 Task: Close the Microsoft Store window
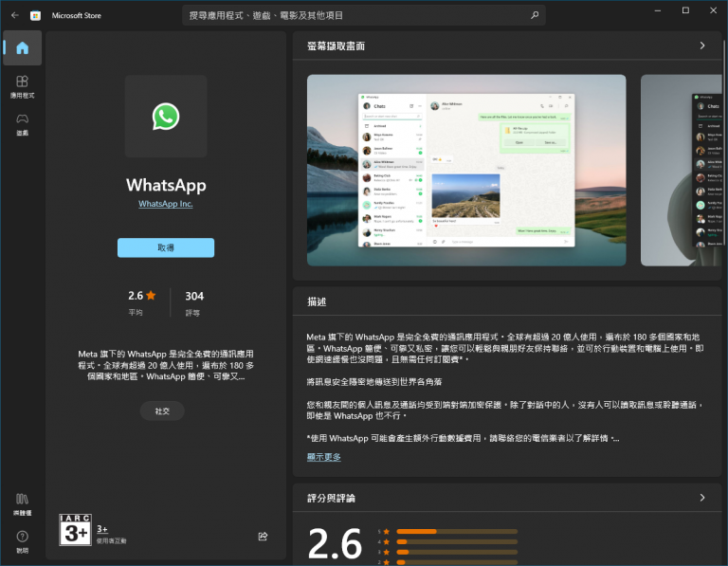(713, 10)
